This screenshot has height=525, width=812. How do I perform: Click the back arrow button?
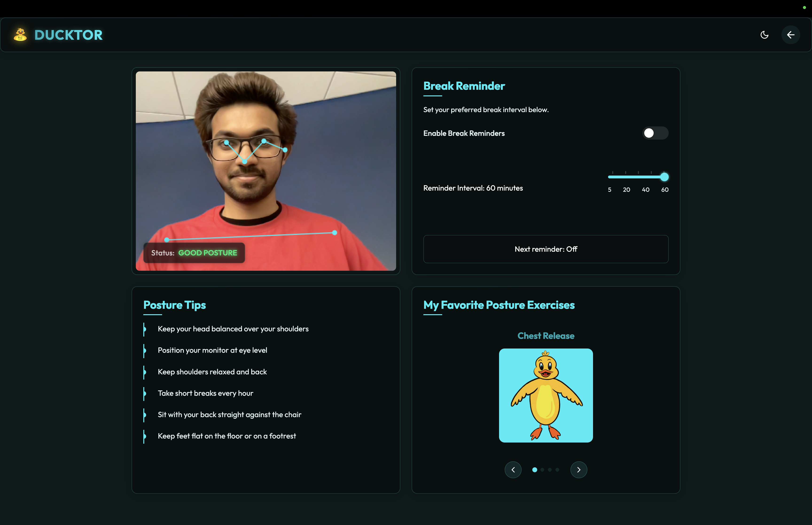tap(791, 35)
